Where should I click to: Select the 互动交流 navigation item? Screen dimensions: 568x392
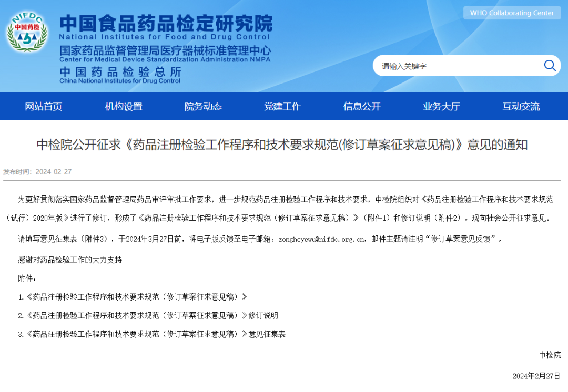[x=521, y=107]
